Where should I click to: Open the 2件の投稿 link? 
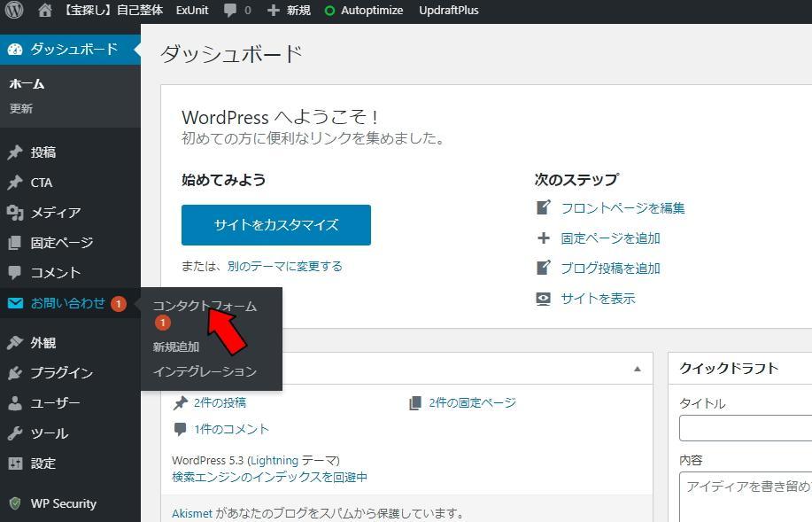[x=220, y=402]
